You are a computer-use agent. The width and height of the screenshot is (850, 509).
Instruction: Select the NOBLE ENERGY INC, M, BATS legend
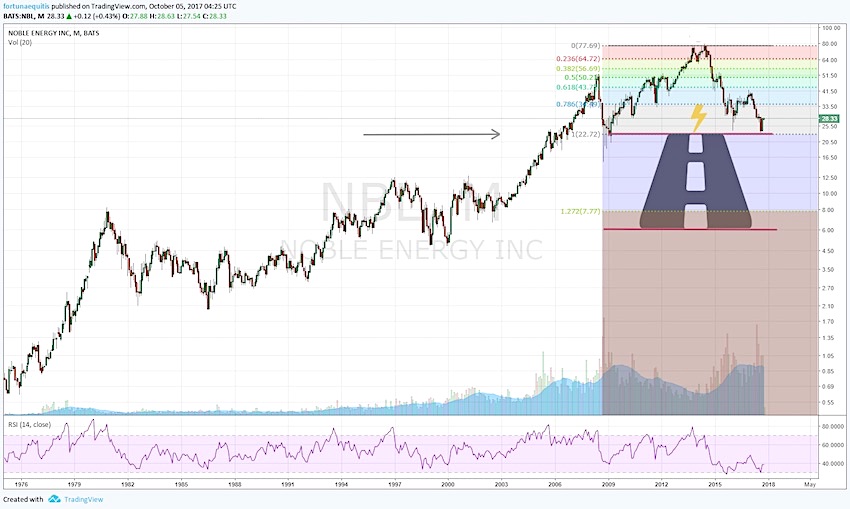54,33
